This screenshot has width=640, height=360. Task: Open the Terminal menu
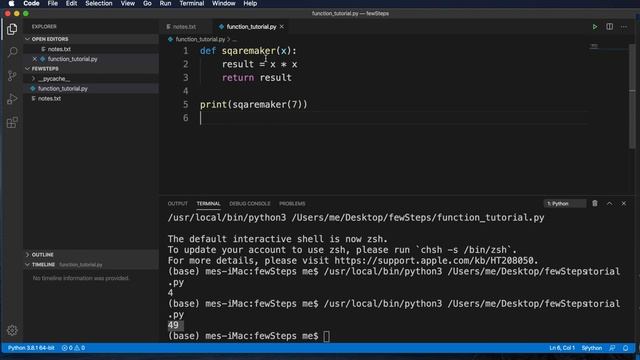tap(191, 3)
